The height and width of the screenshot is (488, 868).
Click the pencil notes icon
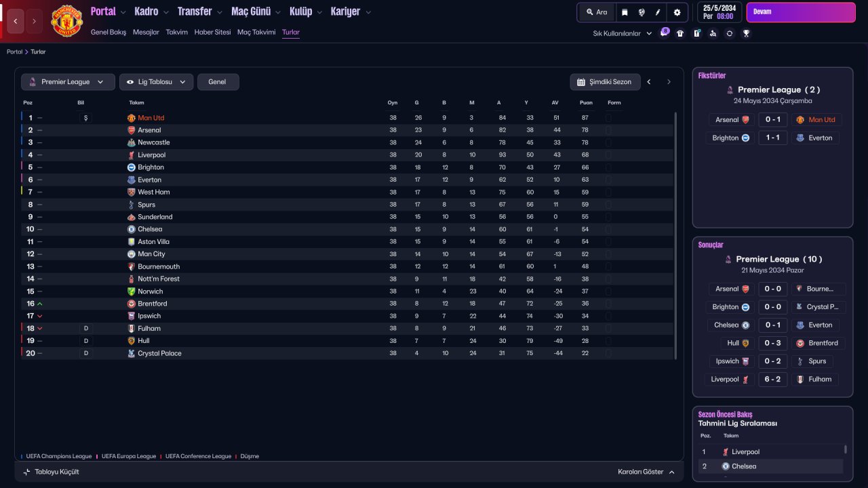[658, 12]
